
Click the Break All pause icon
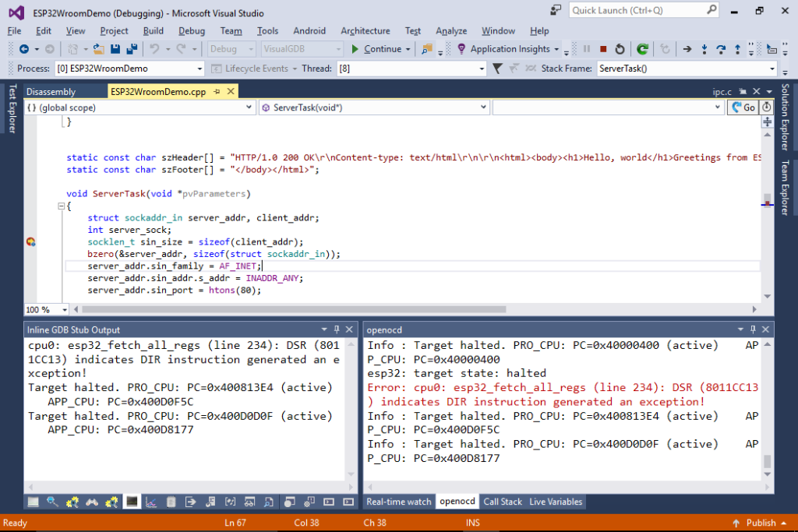[587, 49]
